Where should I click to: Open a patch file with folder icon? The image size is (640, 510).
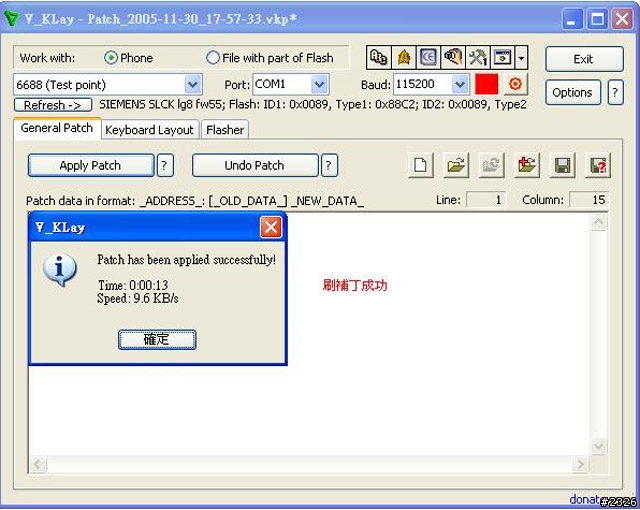(456, 165)
